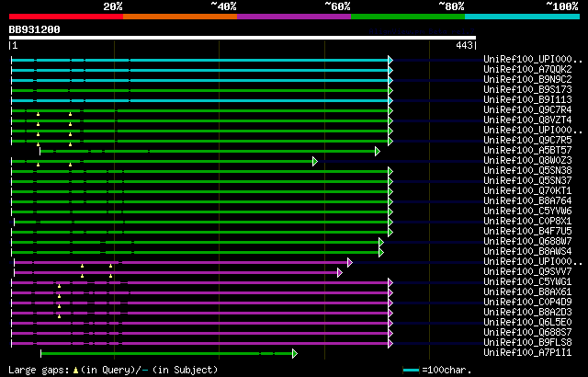Click the arrowhead ending the B8AWS4 alignment
Viewport: 588px width, 377px height.
click(x=381, y=253)
